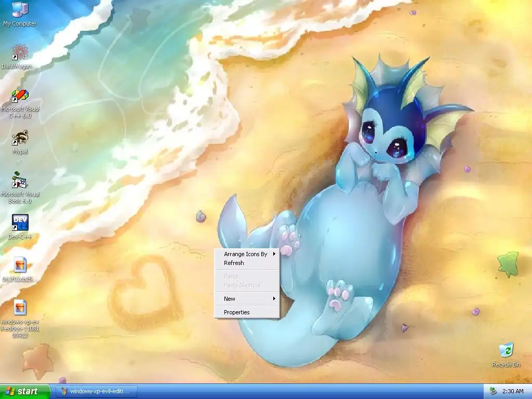The image size is (532, 399).
Task: Open the New submenu in context menu
Action: pos(247,299)
